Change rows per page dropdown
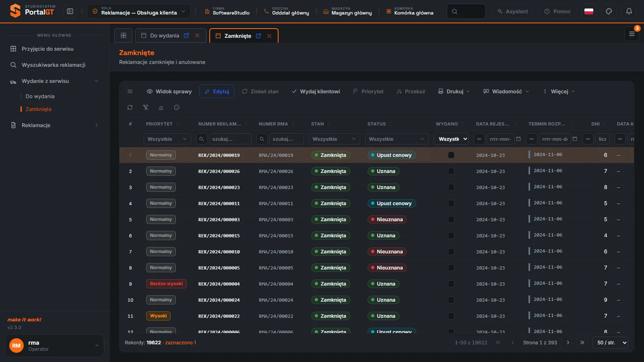644x362 pixels. click(x=610, y=343)
